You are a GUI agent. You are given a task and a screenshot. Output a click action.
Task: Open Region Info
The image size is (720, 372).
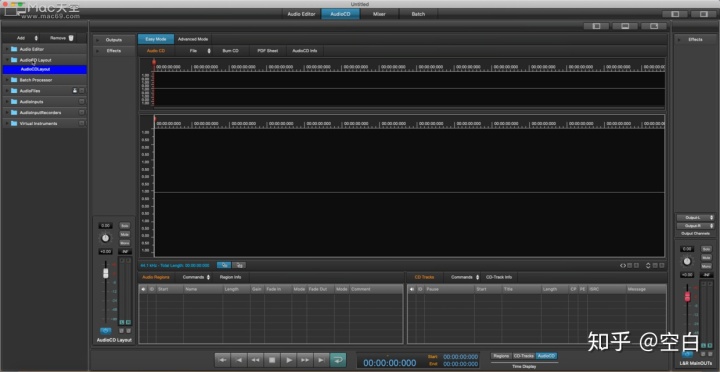230,277
